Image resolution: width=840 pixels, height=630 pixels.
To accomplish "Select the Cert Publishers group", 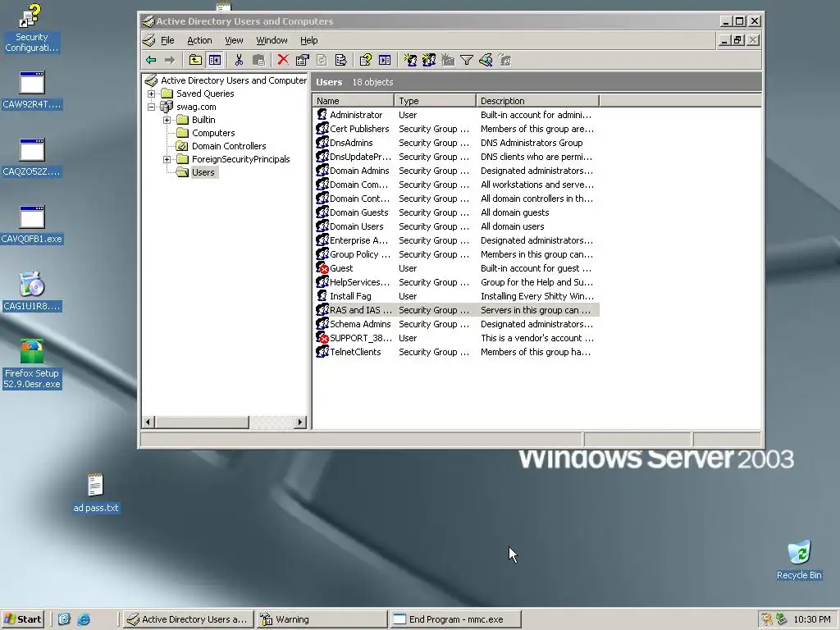I will click(457, 129).
